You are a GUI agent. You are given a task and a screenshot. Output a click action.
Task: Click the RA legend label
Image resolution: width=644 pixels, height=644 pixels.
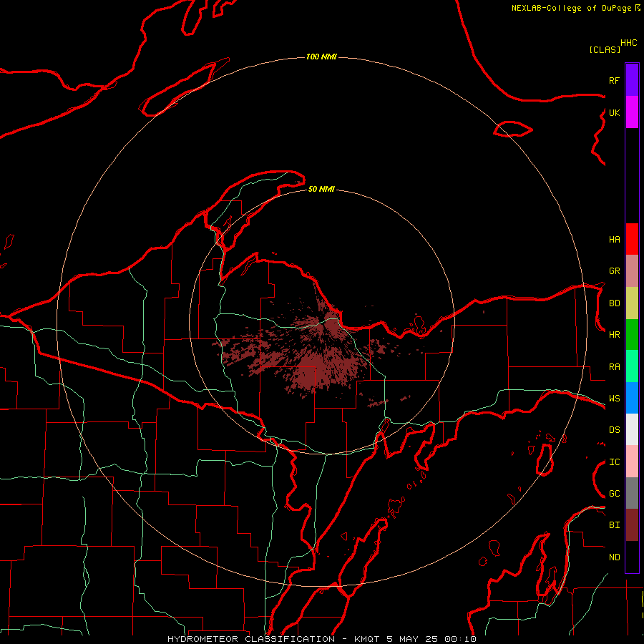[x=614, y=367]
